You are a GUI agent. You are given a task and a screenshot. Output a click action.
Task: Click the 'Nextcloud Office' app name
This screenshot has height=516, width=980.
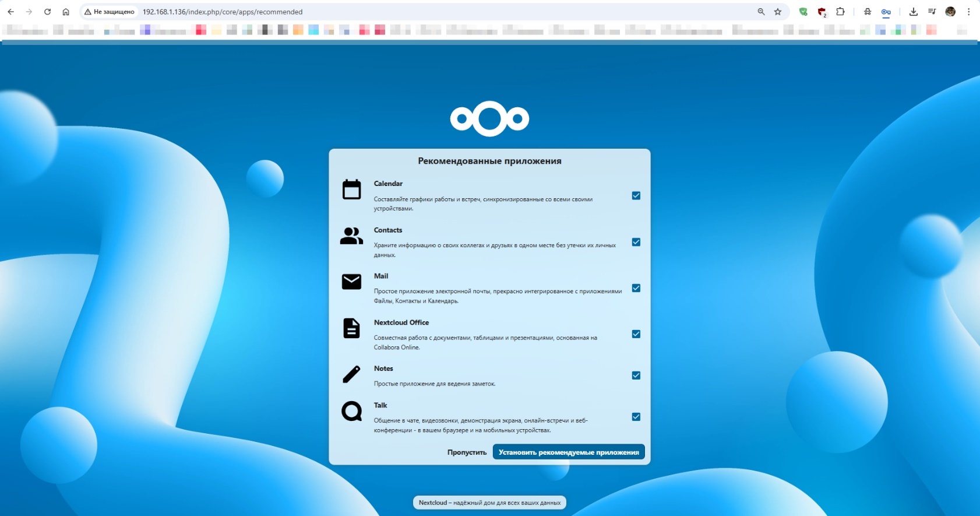[x=401, y=322]
